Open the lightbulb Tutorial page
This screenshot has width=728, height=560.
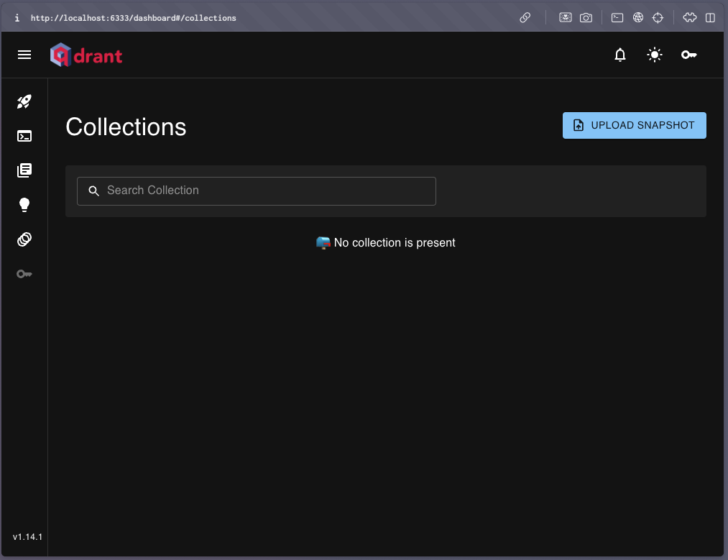coord(24,205)
